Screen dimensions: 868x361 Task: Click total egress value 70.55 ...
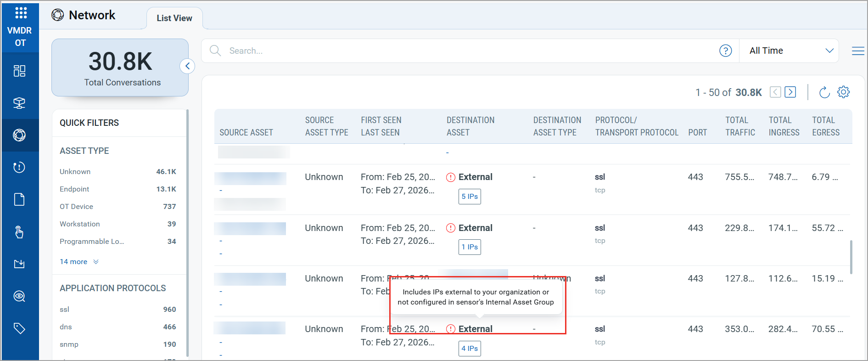tap(827, 329)
